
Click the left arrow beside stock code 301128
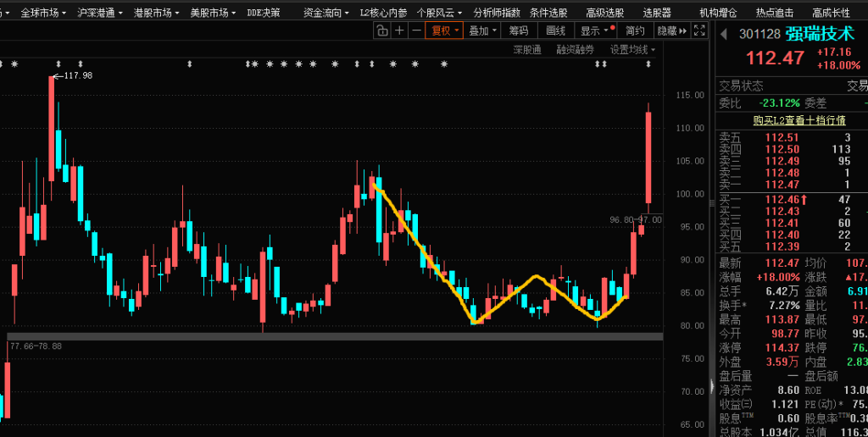724,35
